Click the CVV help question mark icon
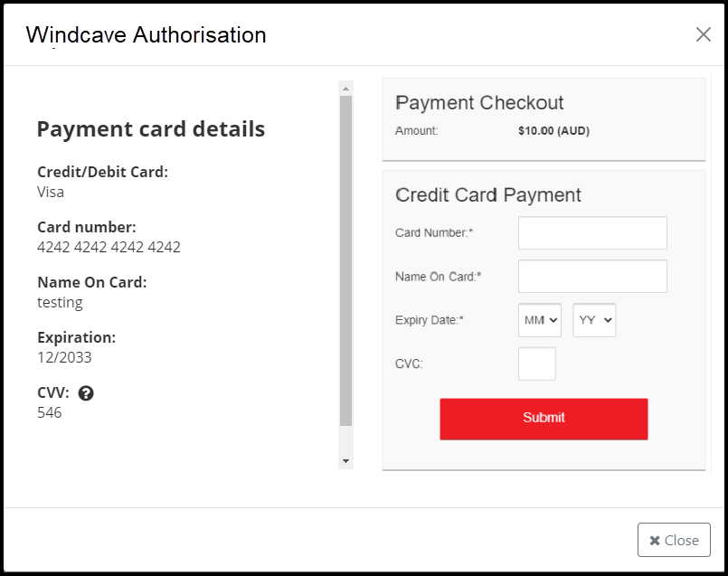728x576 pixels. coord(86,393)
